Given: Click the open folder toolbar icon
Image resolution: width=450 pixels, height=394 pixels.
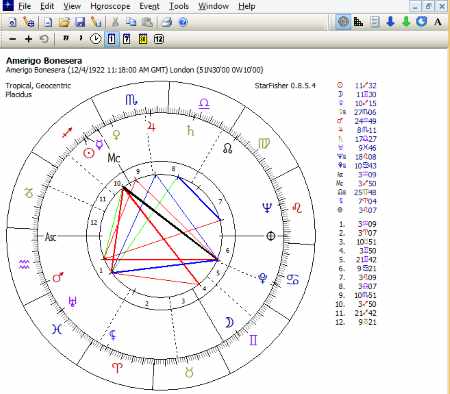Looking at the screenshot, I should tap(64, 22).
